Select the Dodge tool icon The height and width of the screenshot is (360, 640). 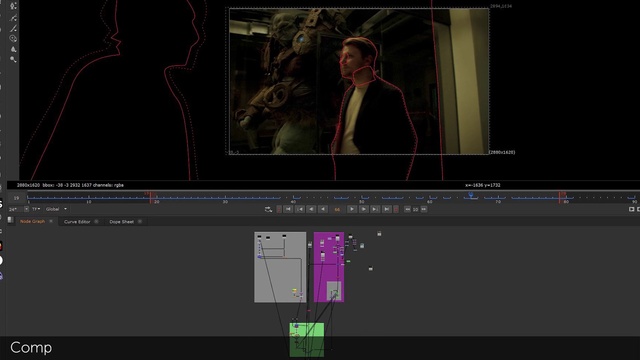[13, 60]
